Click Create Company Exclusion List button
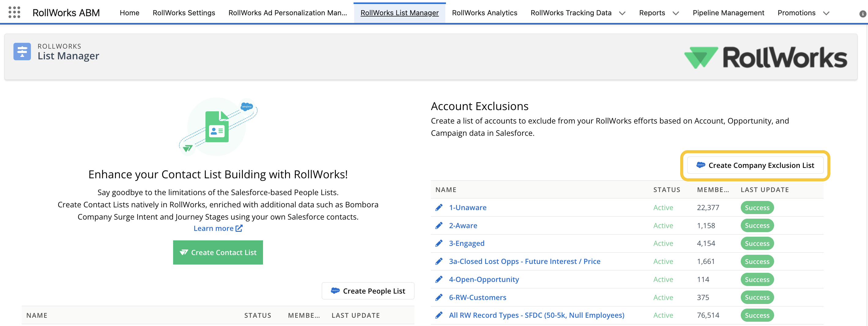This screenshot has width=868, height=326. pyautogui.click(x=755, y=165)
